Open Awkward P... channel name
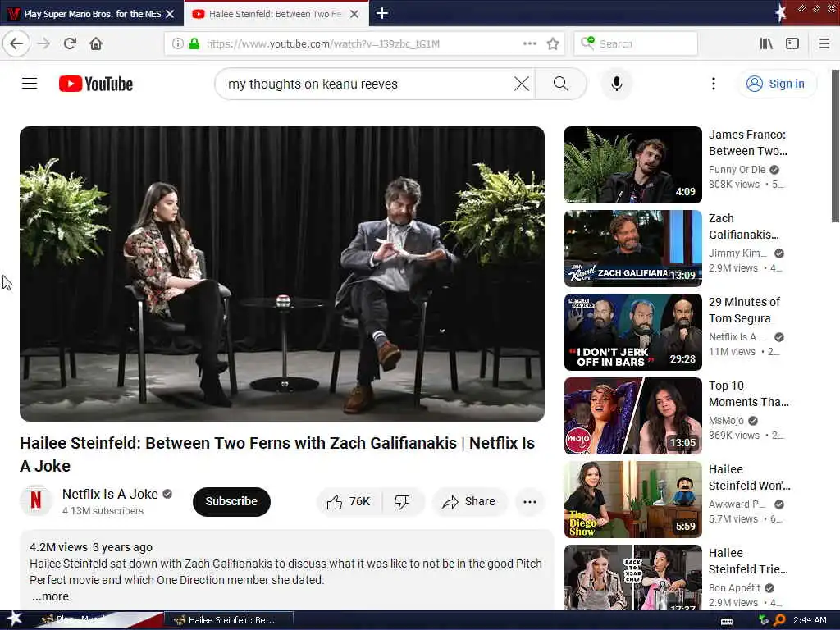Viewport: 840px width, 630px height. click(737, 504)
